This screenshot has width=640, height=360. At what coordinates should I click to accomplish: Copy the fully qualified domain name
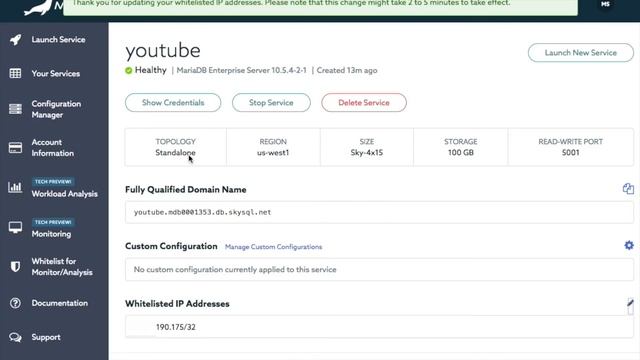point(628,189)
